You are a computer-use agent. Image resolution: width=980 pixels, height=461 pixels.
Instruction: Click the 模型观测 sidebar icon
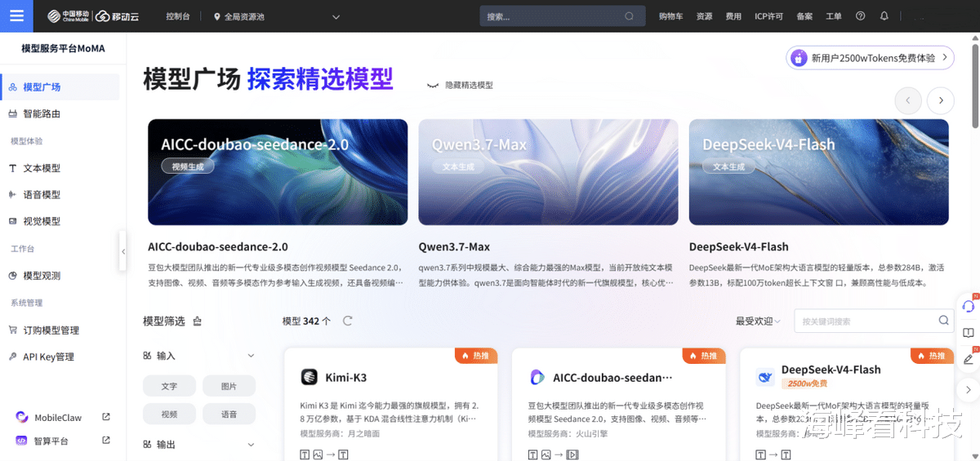tap(12, 276)
